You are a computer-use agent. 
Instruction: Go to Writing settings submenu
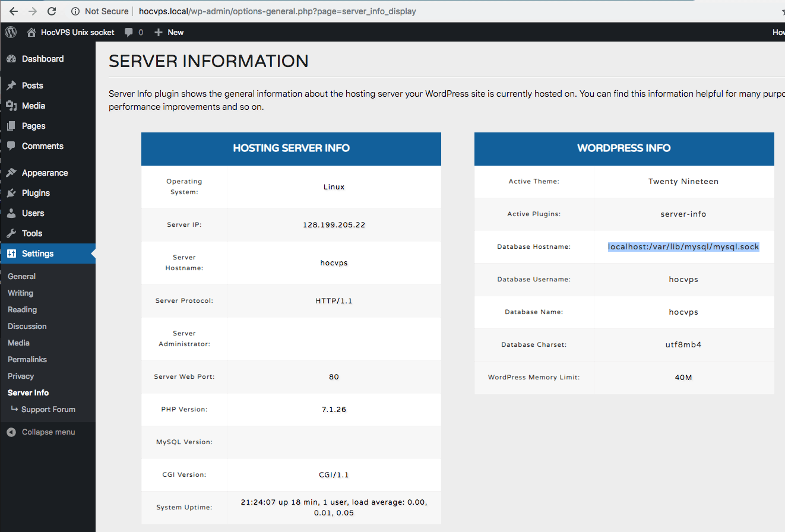point(20,293)
